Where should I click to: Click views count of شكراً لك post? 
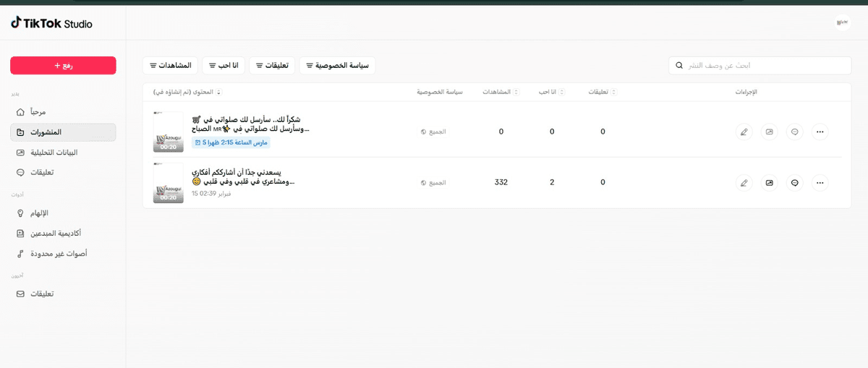point(501,132)
